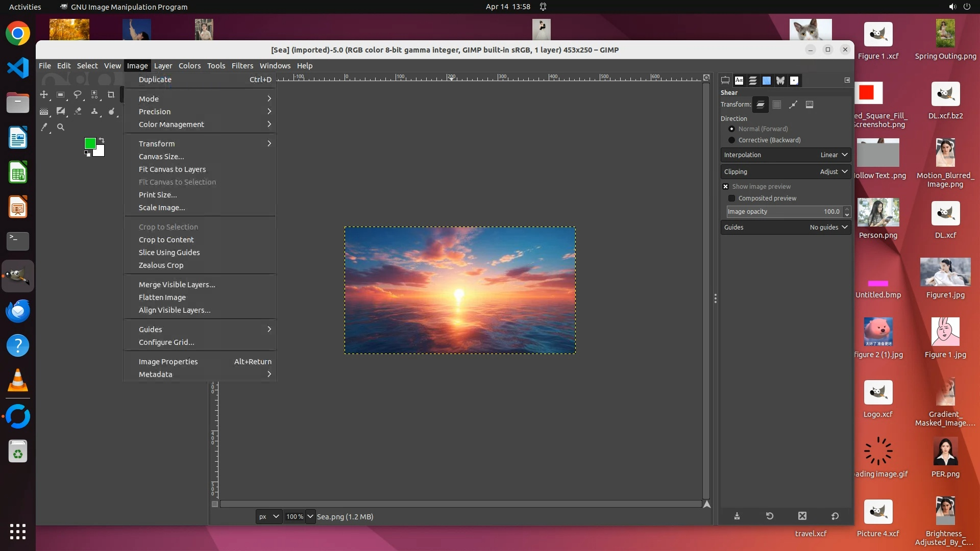Toggle Show image preview checkbox
Image resolution: width=980 pixels, height=551 pixels.
click(x=725, y=187)
